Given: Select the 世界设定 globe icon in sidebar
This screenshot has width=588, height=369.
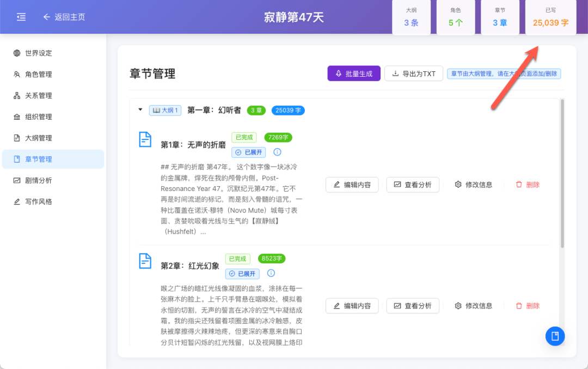Looking at the screenshot, I should (16, 53).
